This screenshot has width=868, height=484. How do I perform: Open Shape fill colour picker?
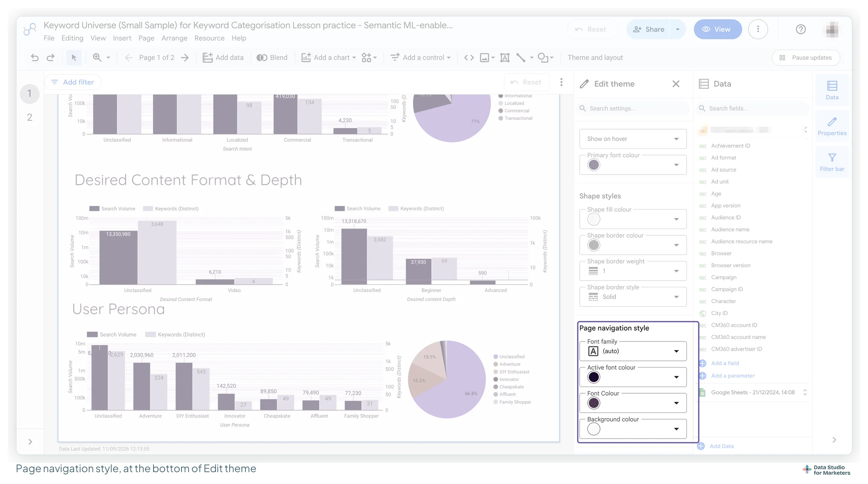coord(633,219)
